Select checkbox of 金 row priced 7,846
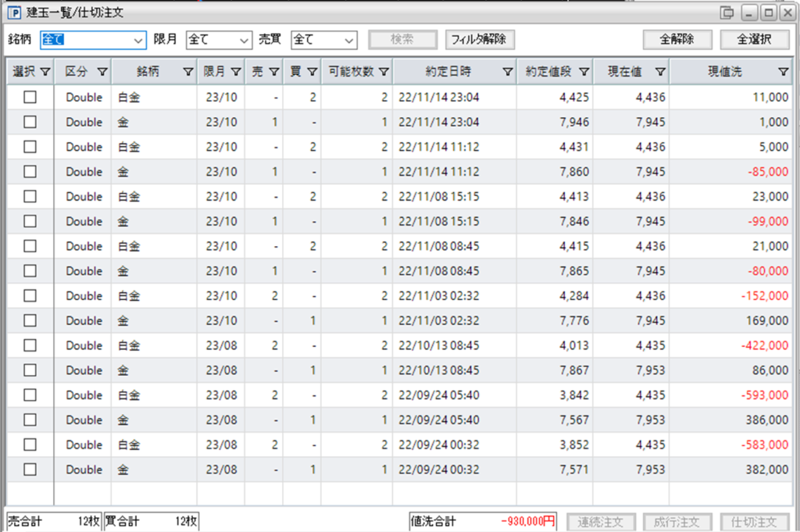The image size is (800, 532). (x=30, y=221)
